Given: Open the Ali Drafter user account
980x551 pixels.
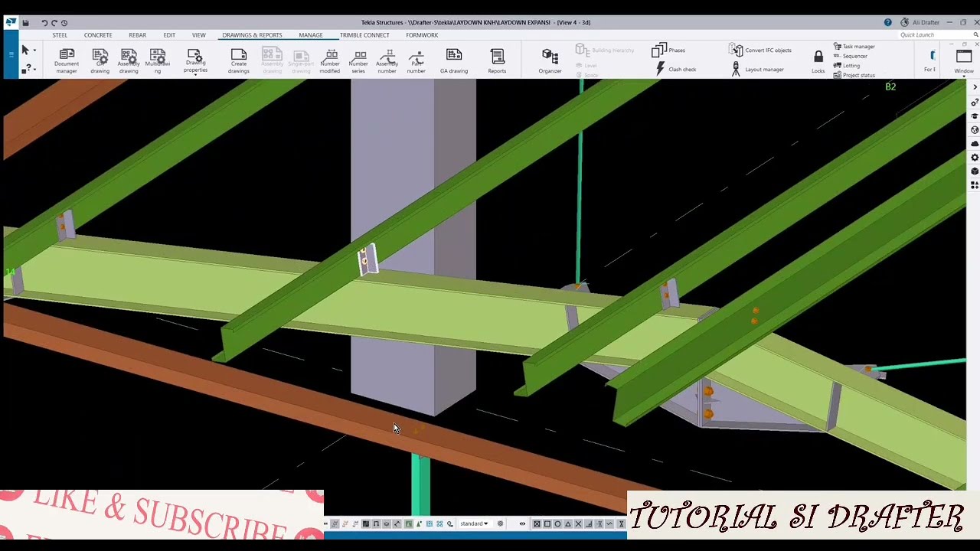Looking at the screenshot, I should (x=920, y=22).
